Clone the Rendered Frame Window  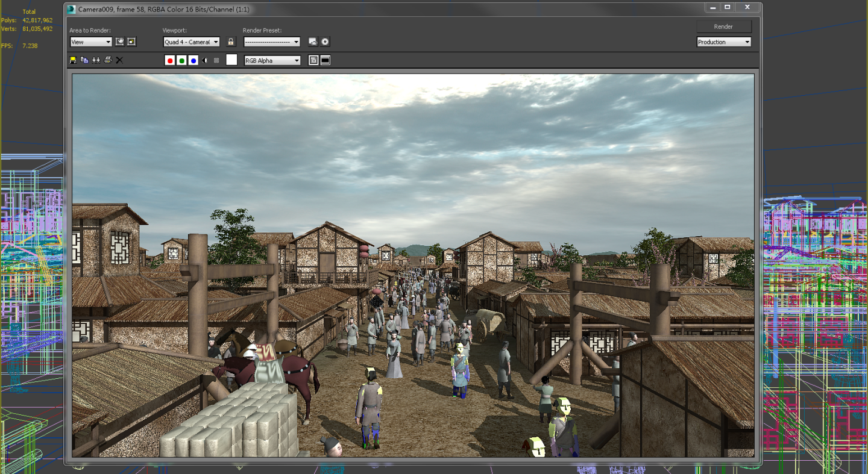(x=96, y=60)
